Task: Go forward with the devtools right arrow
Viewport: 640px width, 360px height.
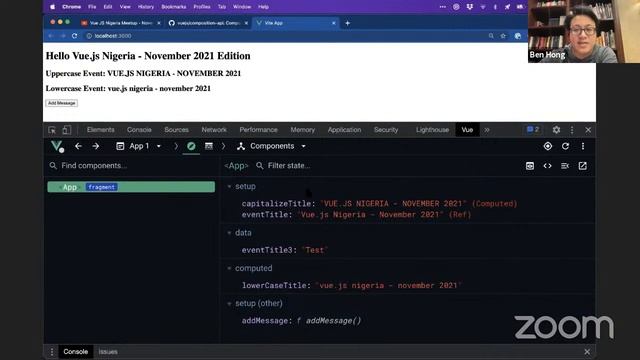Action: point(96,146)
